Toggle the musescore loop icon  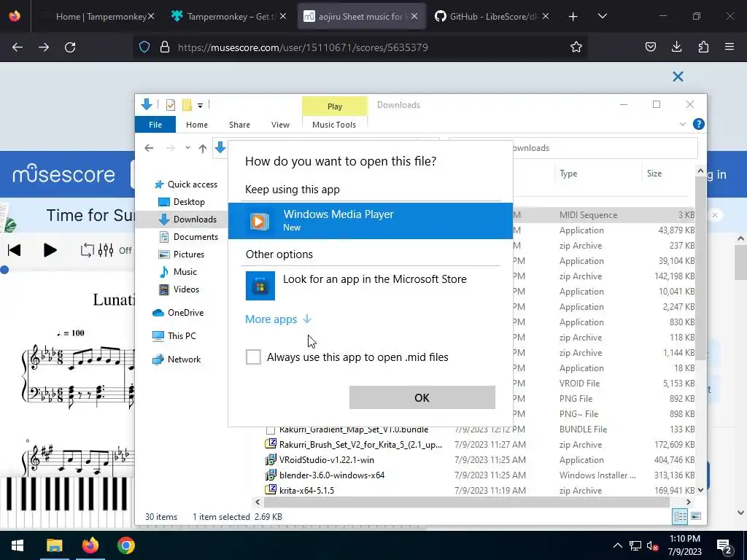click(88, 250)
